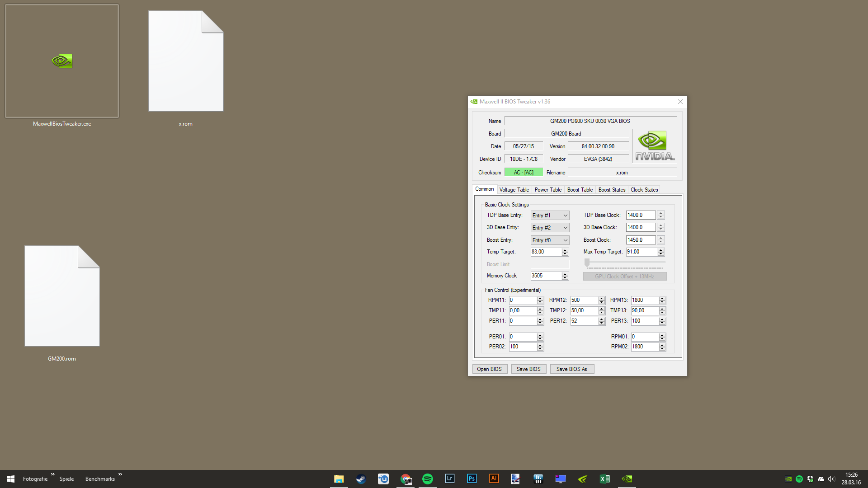Open the white bar-chart app on the taskbar
Image resolution: width=868 pixels, height=488 pixels.
(x=538, y=479)
